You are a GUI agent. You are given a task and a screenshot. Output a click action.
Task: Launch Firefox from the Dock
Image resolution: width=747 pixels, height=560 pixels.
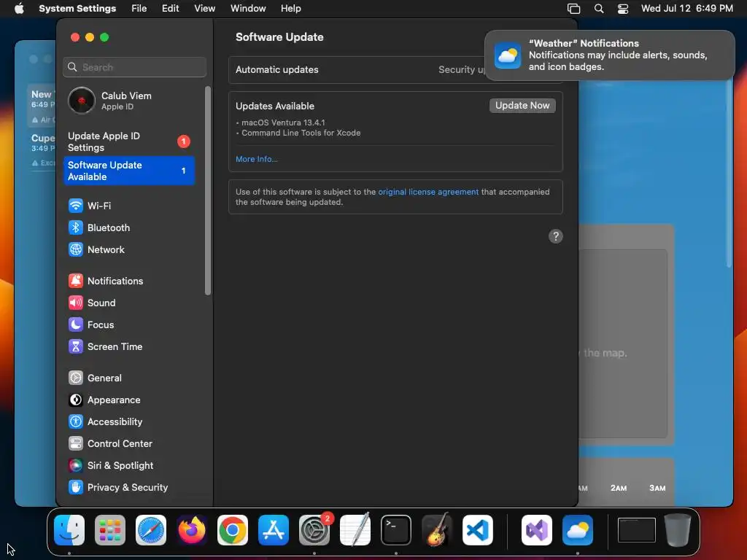click(x=192, y=530)
